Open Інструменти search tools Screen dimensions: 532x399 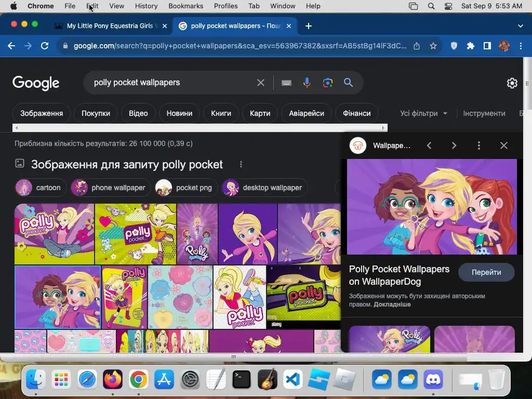coord(484,113)
